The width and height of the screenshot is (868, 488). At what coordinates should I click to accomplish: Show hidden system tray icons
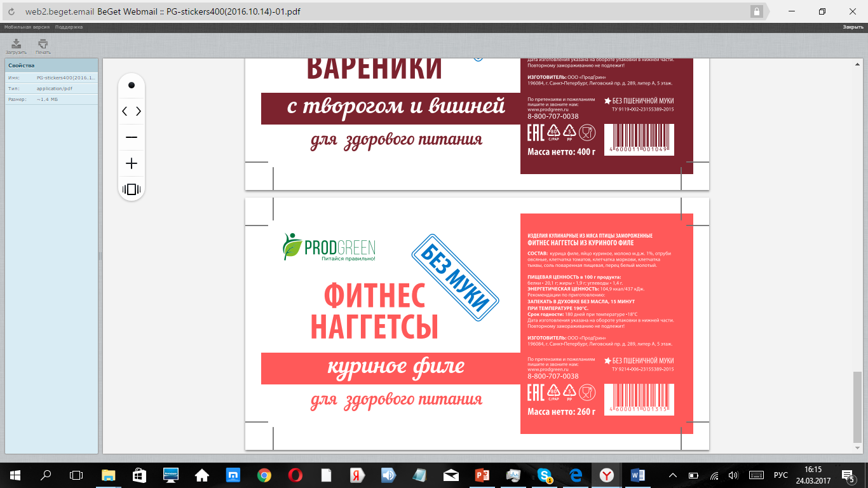[x=674, y=475]
